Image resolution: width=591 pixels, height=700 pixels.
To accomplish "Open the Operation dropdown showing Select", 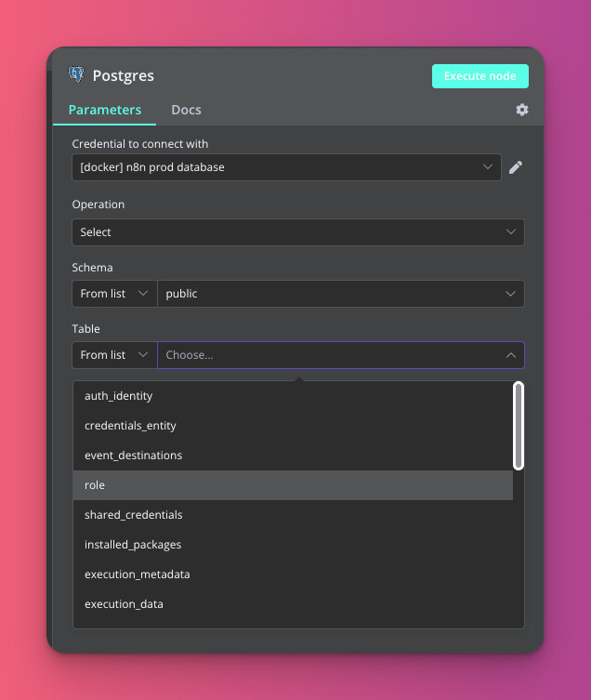I will click(298, 232).
